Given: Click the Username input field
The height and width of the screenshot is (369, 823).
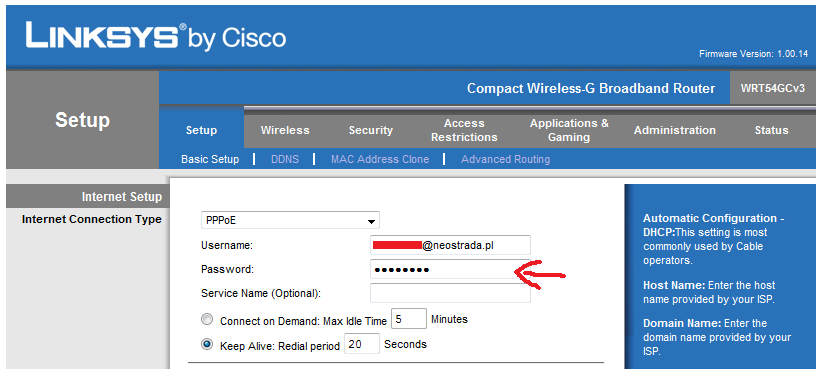Looking at the screenshot, I should coord(450,245).
